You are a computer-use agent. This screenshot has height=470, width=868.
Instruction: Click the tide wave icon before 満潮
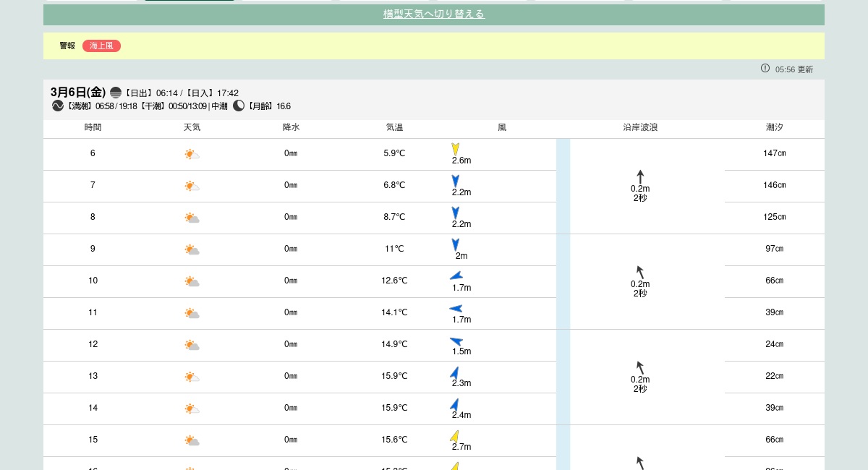58,106
